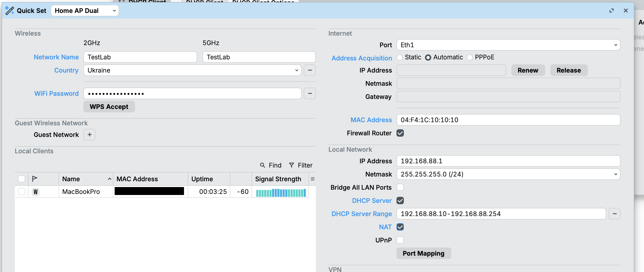
Task: Click the Uptime column header
Action: [209, 179]
